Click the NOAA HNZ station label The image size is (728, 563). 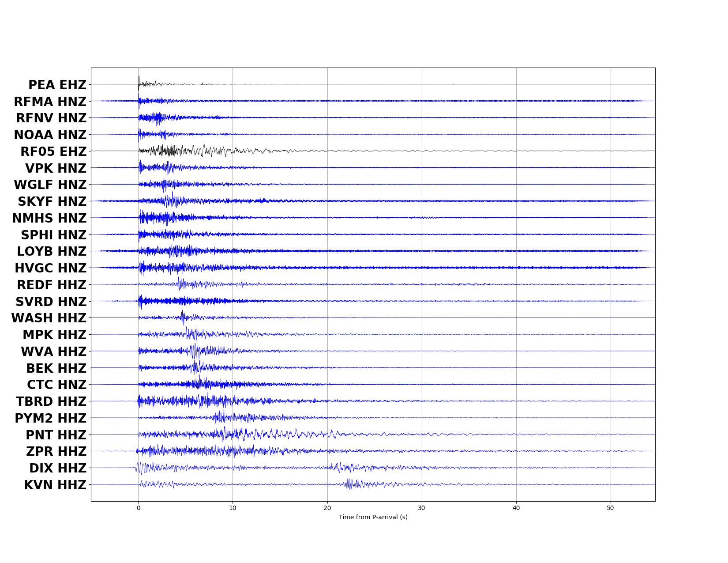tap(50, 135)
